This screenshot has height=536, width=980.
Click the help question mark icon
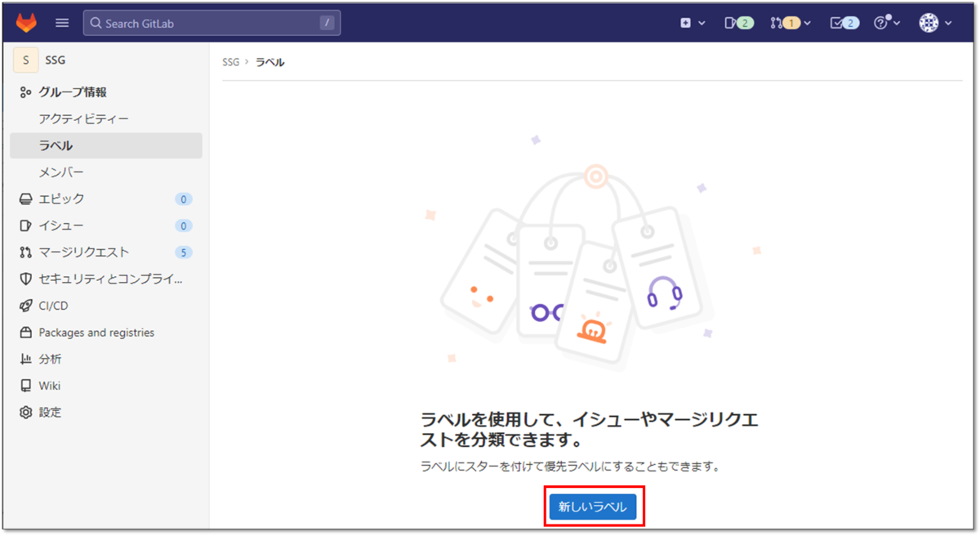pyautogui.click(x=882, y=22)
